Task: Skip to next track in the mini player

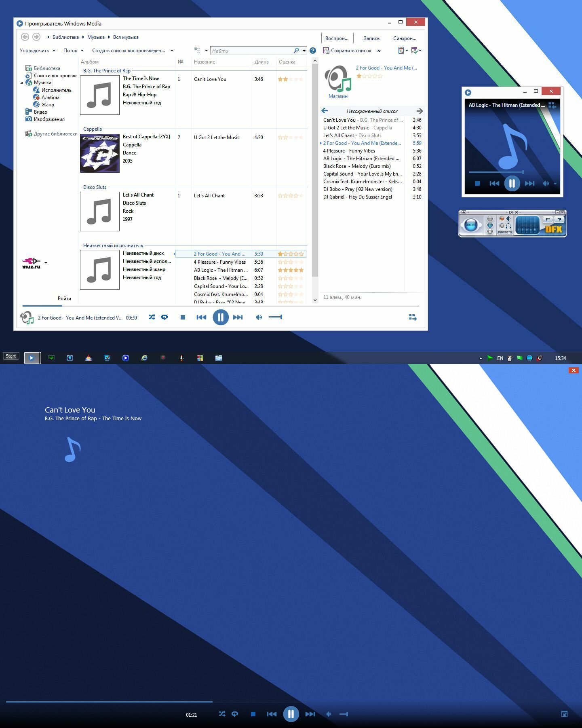Action: pos(529,184)
